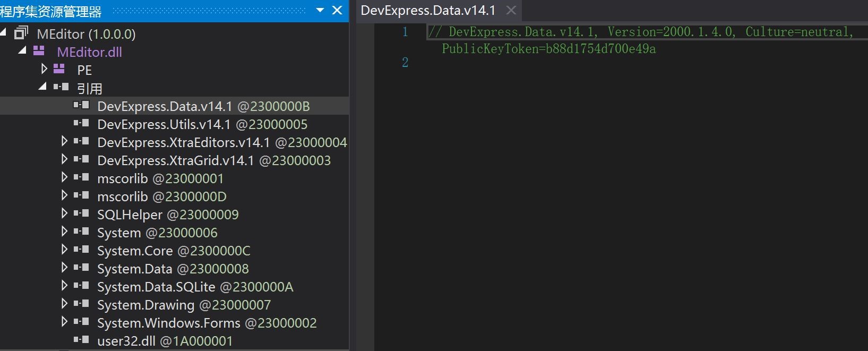Select System @23000006 row
The height and width of the screenshot is (351, 868).
(157, 233)
